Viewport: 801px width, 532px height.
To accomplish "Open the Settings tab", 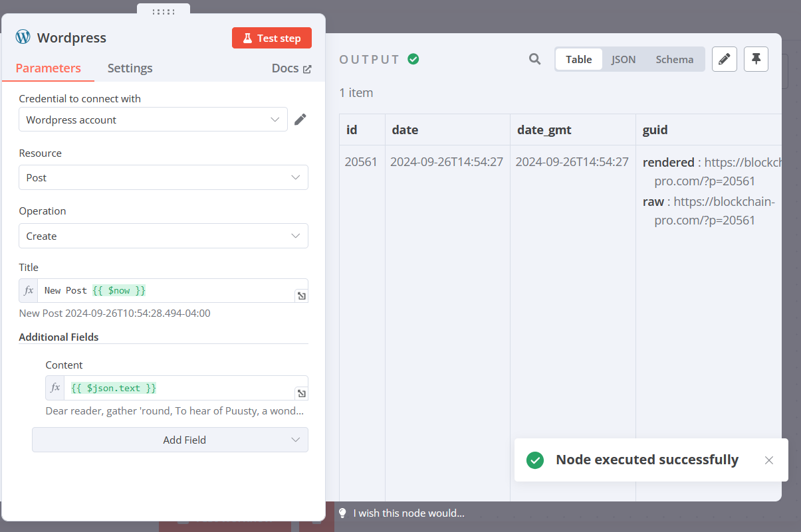I will 130,68.
